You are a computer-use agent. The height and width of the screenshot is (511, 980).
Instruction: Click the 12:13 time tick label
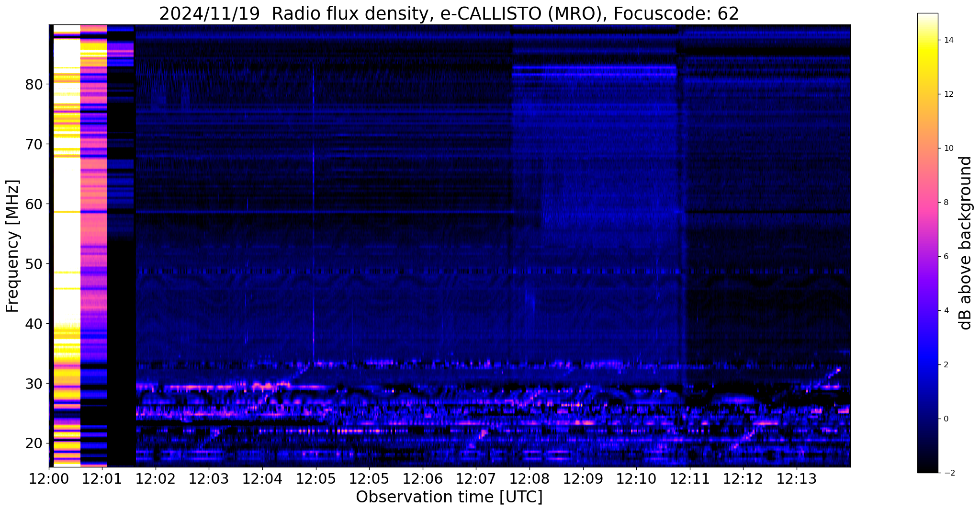pos(797,478)
